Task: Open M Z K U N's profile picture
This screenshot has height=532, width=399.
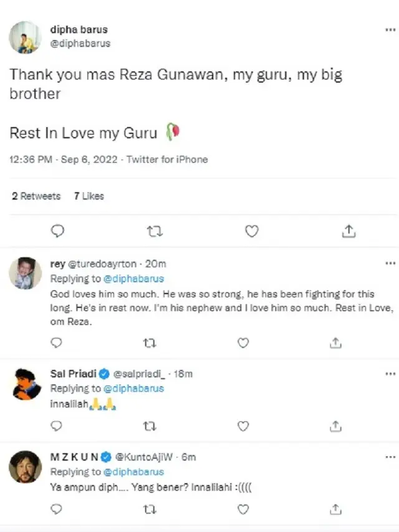Action: pyautogui.click(x=25, y=466)
